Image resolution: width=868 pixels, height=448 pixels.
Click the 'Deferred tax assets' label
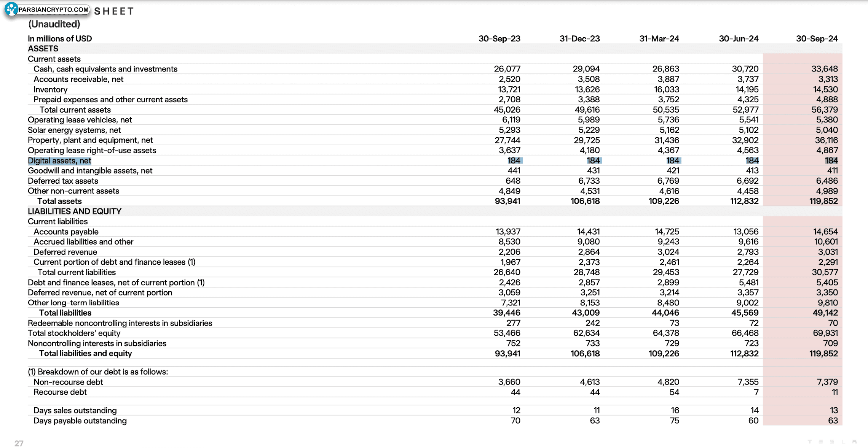coord(63,181)
